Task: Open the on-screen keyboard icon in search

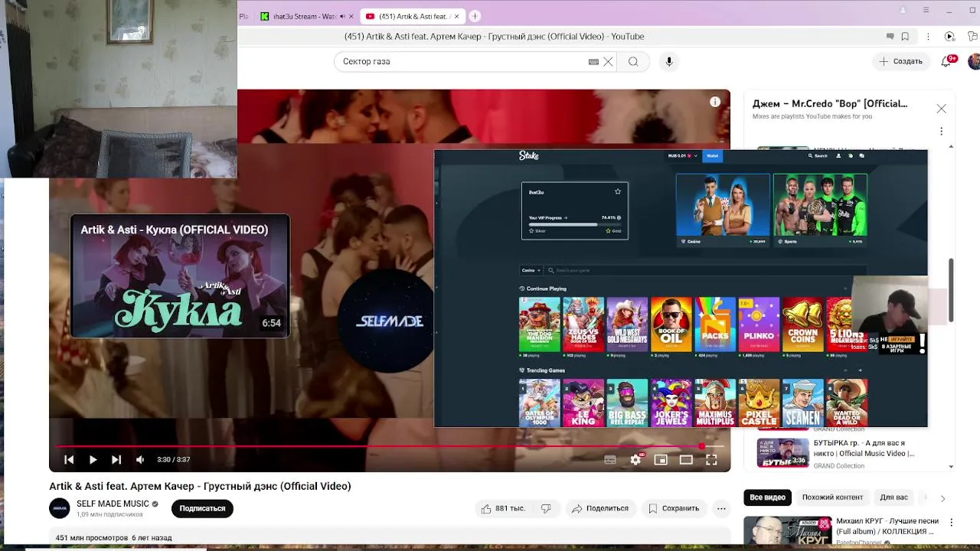Action: pos(593,62)
